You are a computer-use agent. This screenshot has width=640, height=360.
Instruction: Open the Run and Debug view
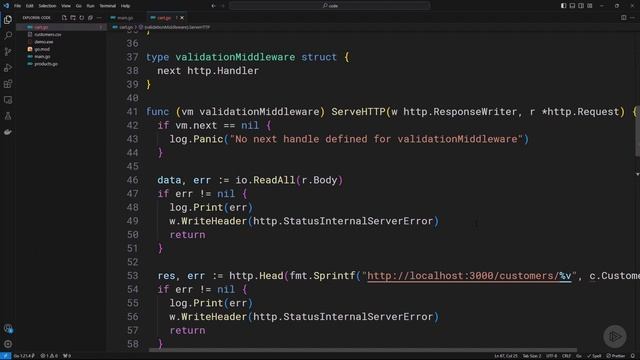coord(8,68)
